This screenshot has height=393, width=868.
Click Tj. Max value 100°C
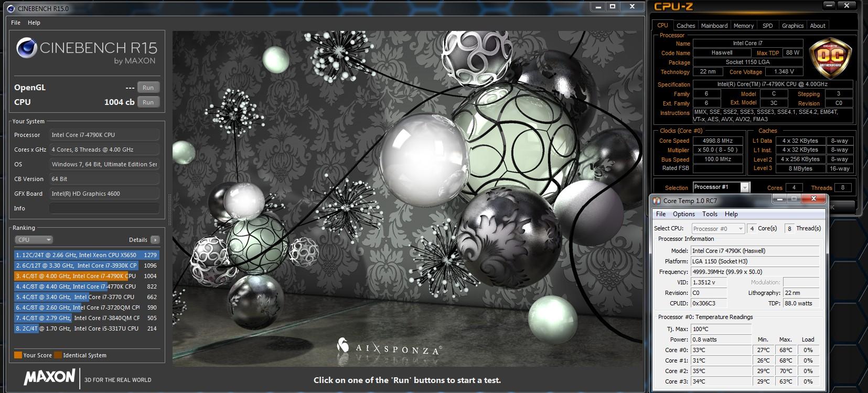click(x=721, y=329)
